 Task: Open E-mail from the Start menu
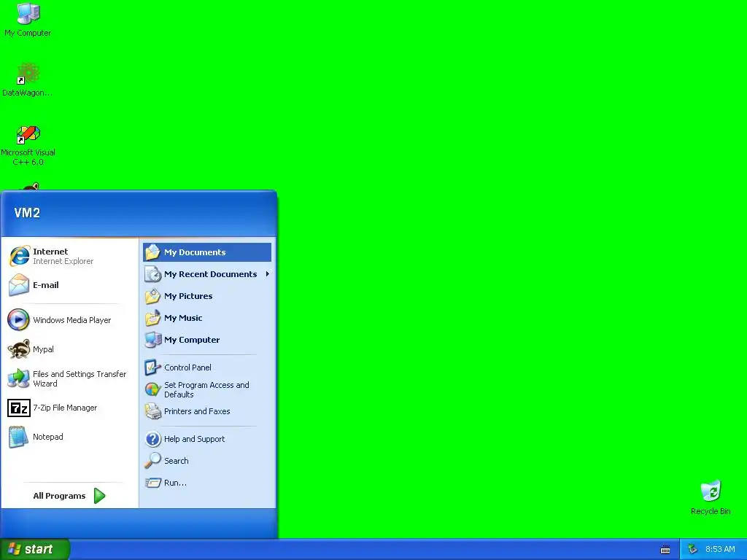click(69, 285)
